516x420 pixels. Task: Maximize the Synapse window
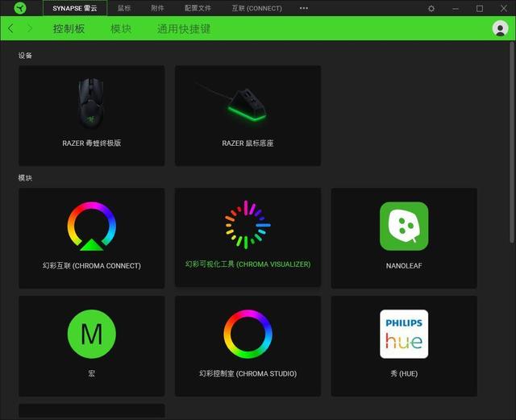tap(480, 9)
